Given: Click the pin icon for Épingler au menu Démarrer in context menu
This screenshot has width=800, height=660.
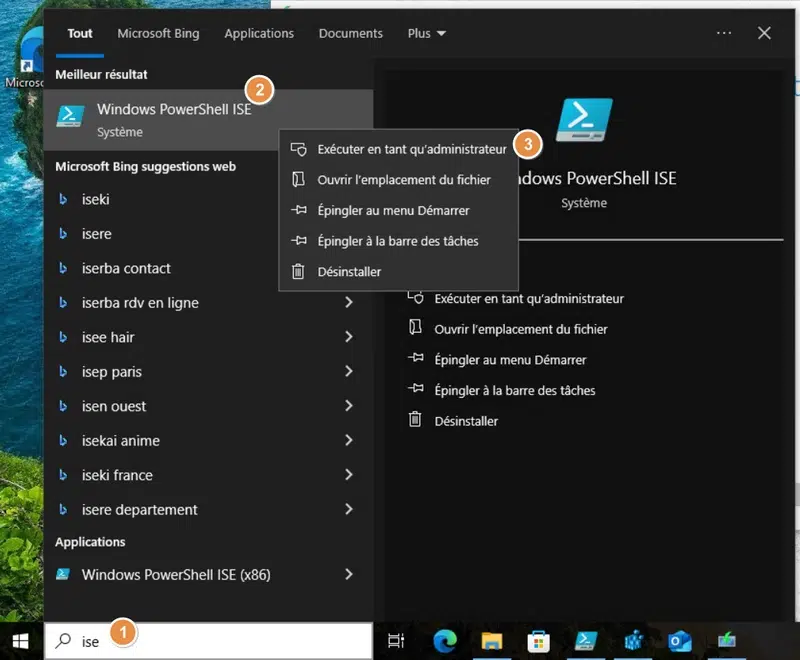Looking at the screenshot, I should [x=297, y=211].
